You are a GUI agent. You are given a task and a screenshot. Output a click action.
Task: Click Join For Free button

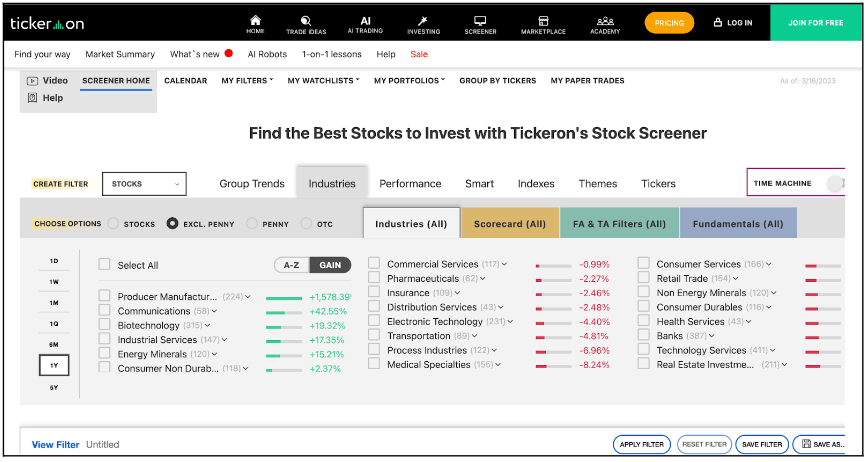pyautogui.click(x=816, y=23)
